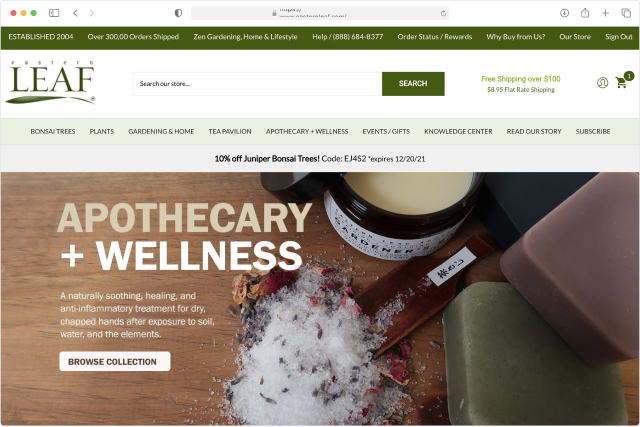Viewport: 640px width, 427px height.
Task: Open the Safari downloads icon
Action: coord(564,13)
